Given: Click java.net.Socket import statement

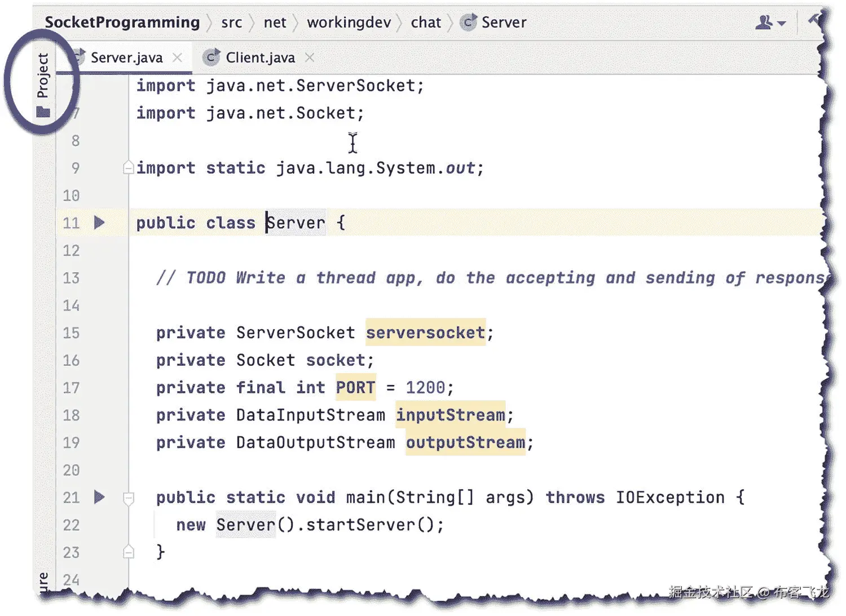Looking at the screenshot, I should point(250,113).
